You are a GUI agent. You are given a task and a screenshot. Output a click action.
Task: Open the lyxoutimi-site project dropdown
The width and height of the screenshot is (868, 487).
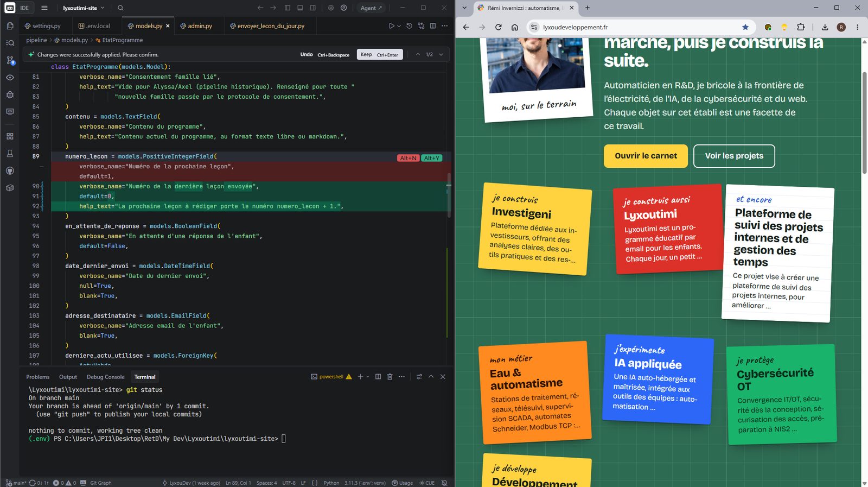coord(84,8)
